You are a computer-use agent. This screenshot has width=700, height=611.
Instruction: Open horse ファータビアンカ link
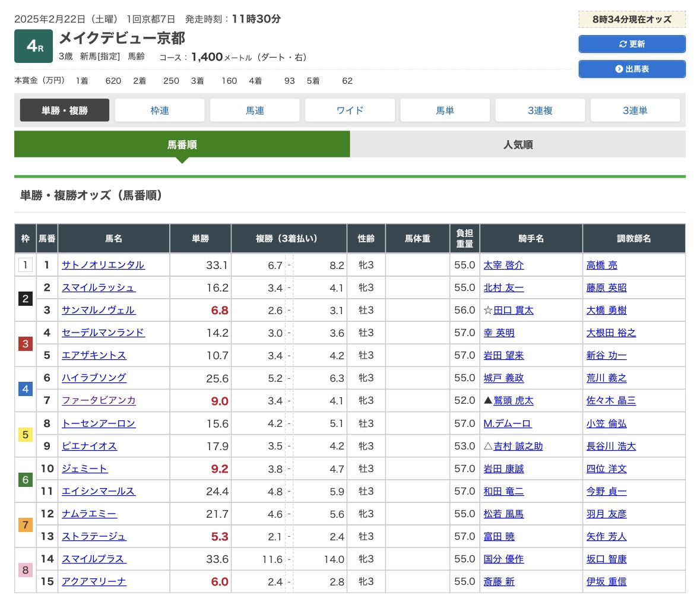pyautogui.click(x=99, y=401)
